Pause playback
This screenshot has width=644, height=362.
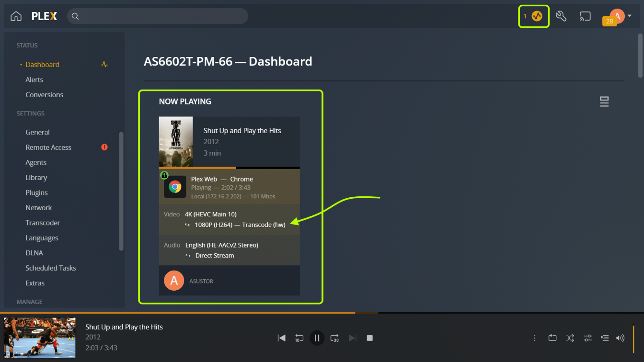pos(317,338)
